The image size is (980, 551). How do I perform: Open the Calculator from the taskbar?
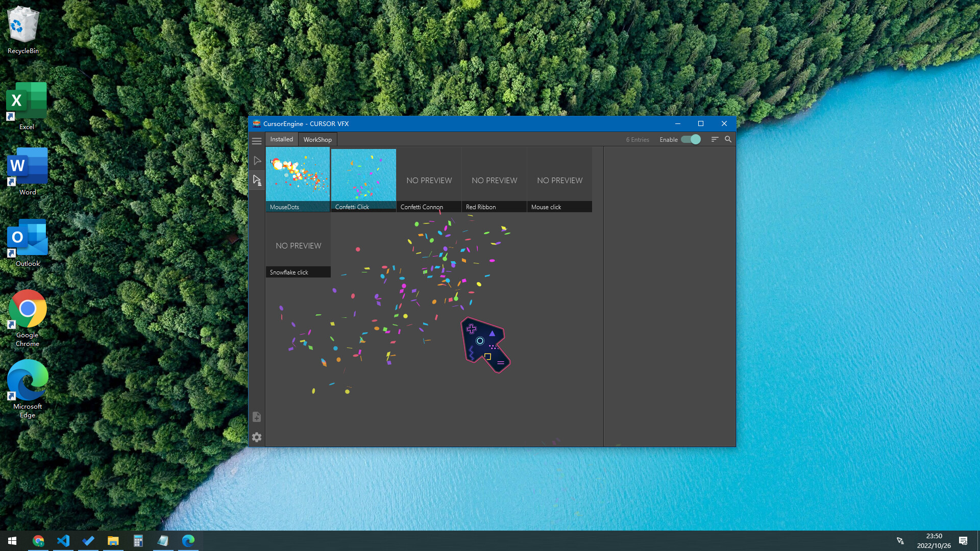click(x=138, y=541)
